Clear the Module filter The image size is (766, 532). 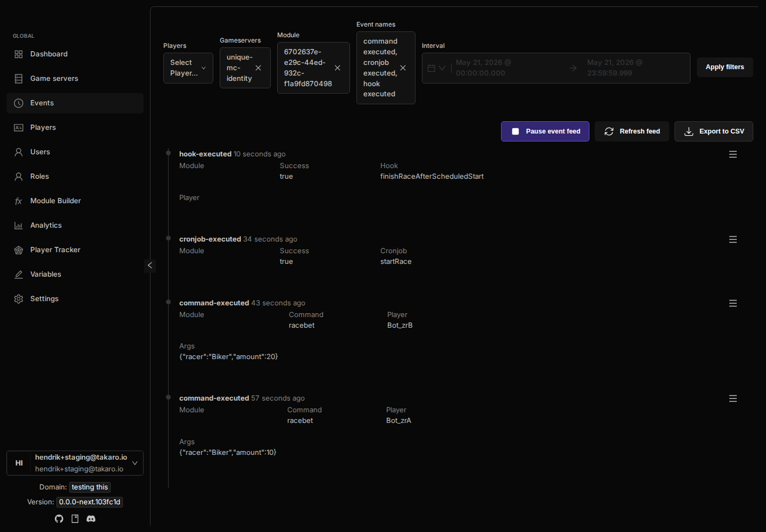tap(337, 68)
